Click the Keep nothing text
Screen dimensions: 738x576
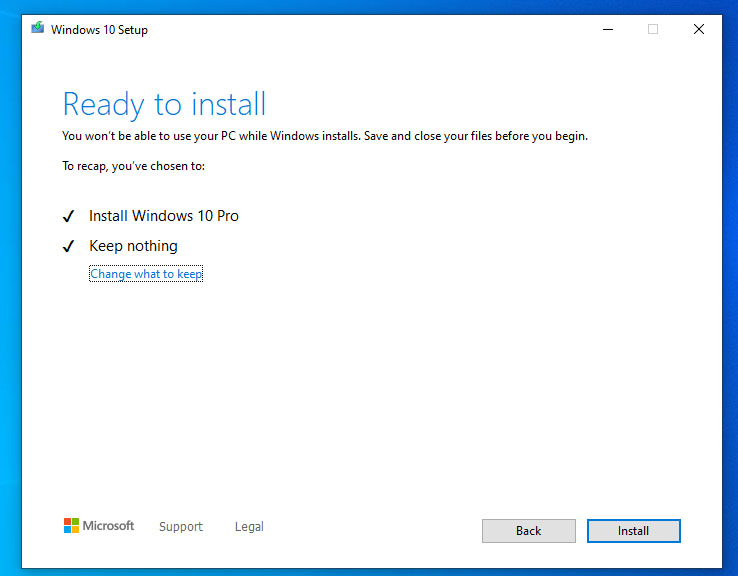[x=133, y=246]
